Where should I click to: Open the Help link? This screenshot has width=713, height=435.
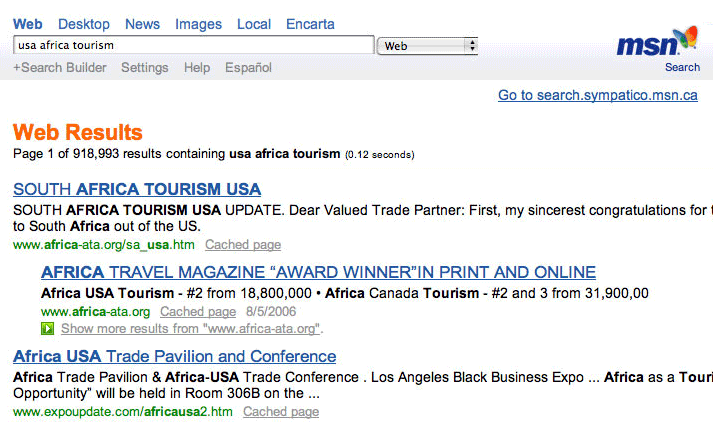tap(197, 68)
